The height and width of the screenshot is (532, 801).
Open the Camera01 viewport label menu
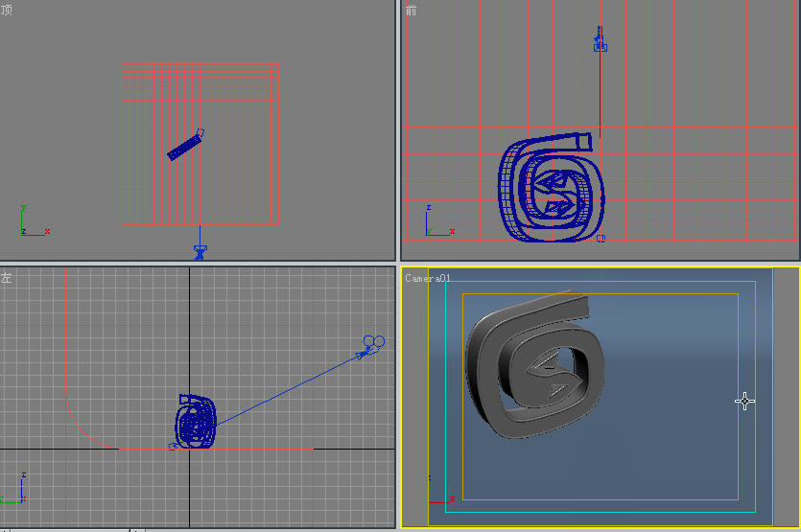pyautogui.click(x=427, y=278)
